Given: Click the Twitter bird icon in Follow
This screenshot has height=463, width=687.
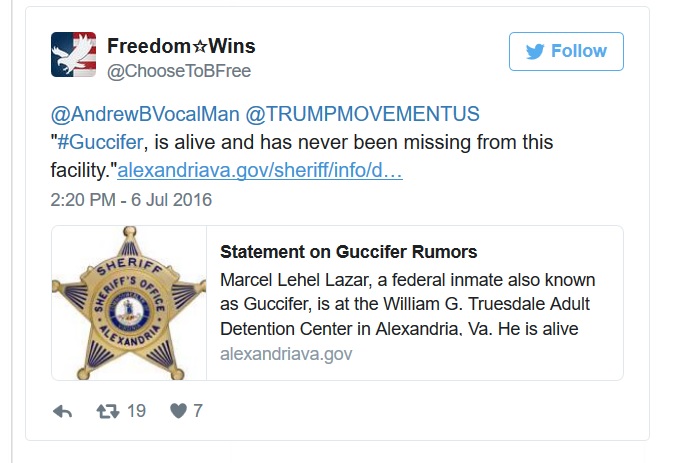Looking at the screenshot, I should (x=535, y=51).
